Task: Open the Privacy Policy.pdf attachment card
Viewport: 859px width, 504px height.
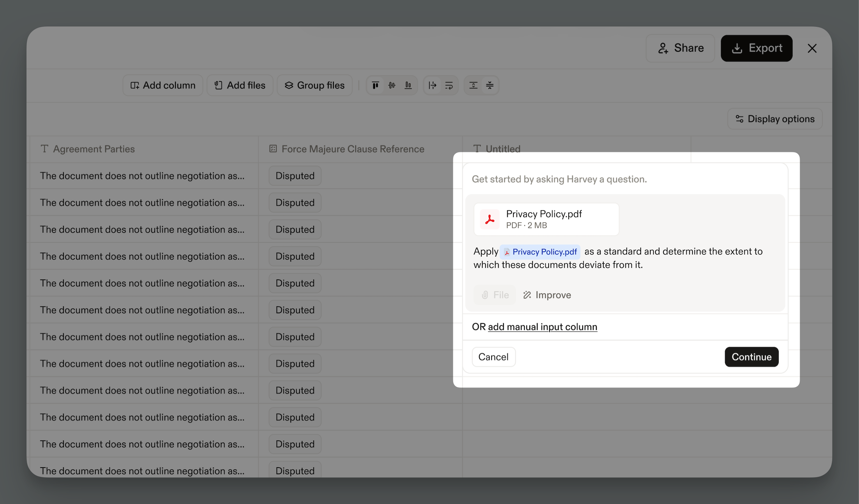Action: [x=546, y=219]
